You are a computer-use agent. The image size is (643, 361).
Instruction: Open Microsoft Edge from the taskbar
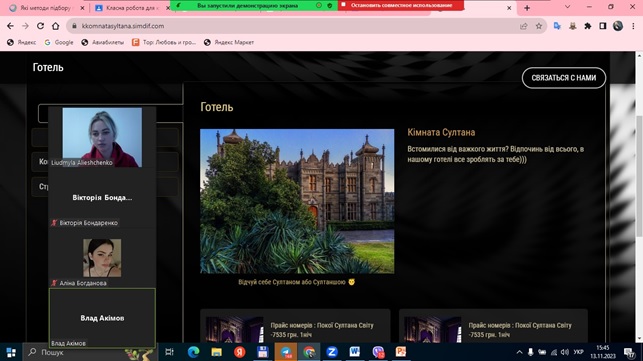[193, 352]
